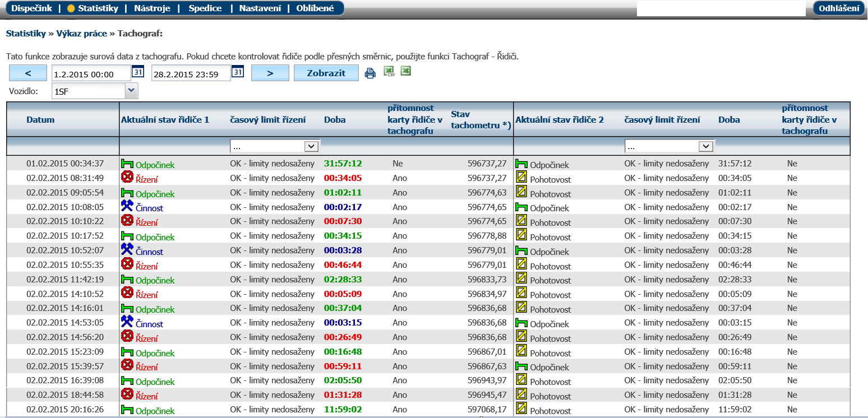Click the Řízení icon at 02.02.2015 15:39:57
The width and height of the screenshot is (868, 418).
(127, 365)
